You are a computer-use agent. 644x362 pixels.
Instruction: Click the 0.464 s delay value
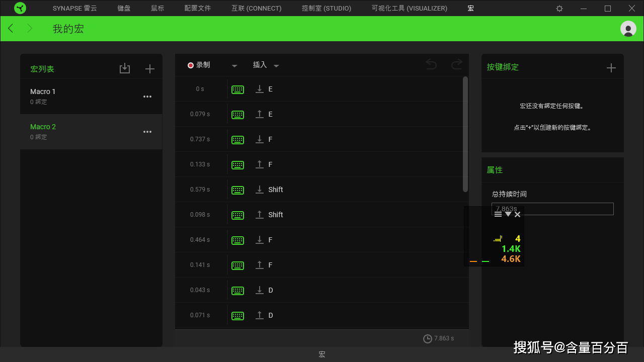click(x=200, y=240)
